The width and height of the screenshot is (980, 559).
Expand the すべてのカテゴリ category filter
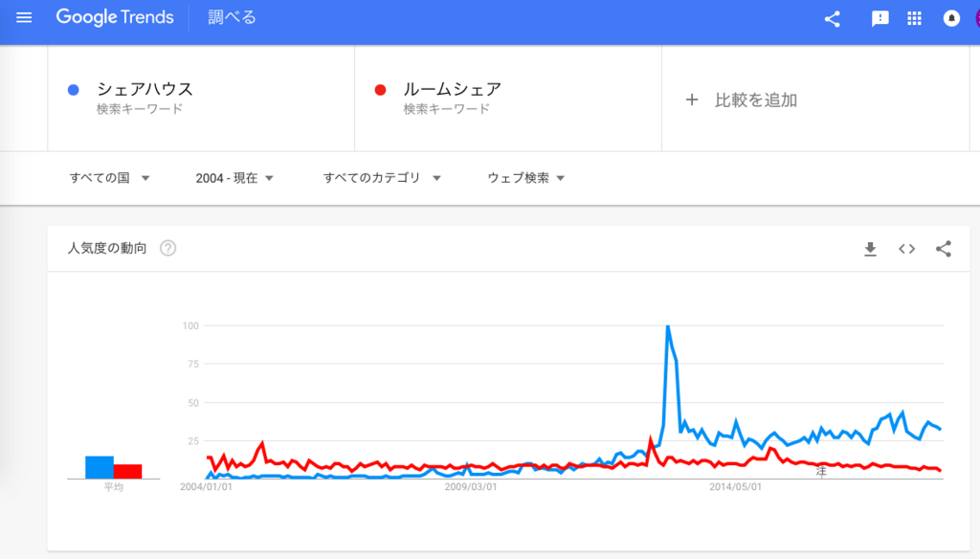[x=381, y=177]
